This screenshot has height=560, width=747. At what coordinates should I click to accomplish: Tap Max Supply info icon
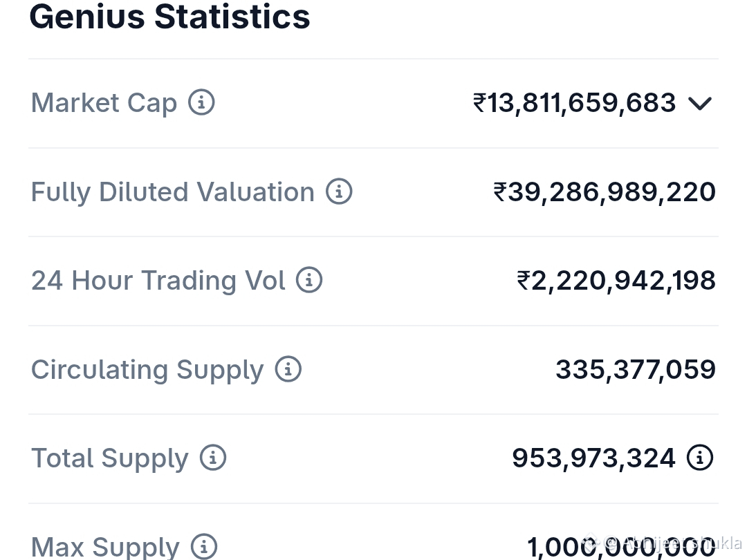click(204, 546)
